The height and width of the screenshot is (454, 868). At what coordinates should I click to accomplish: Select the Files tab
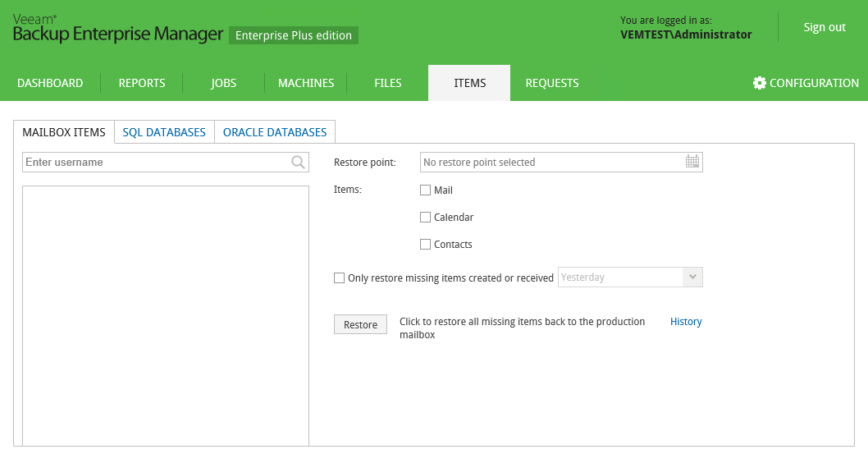[387, 83]
